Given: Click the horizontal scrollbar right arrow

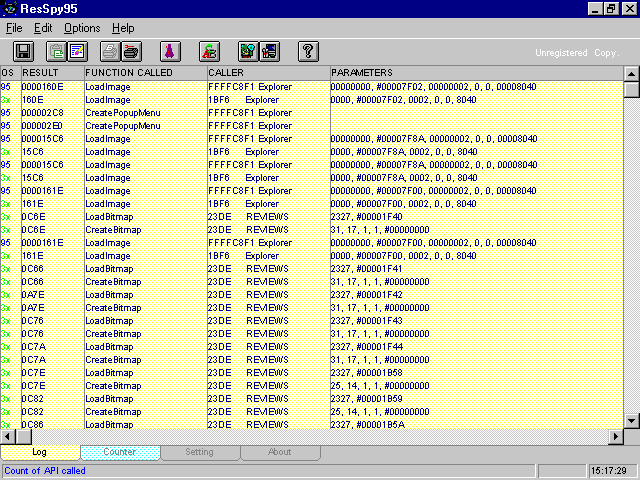Looking at the screenshot, I should click(x=615, y=436).
